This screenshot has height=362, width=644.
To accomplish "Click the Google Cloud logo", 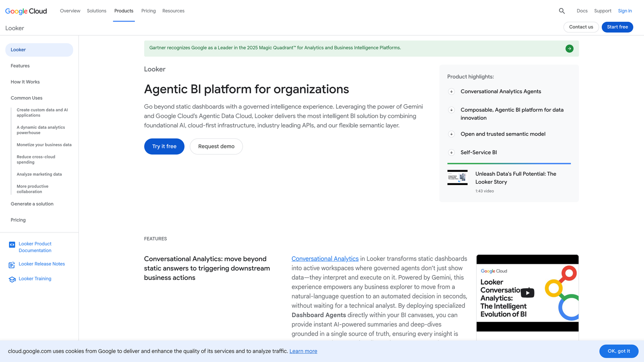I will coord(26,11).
